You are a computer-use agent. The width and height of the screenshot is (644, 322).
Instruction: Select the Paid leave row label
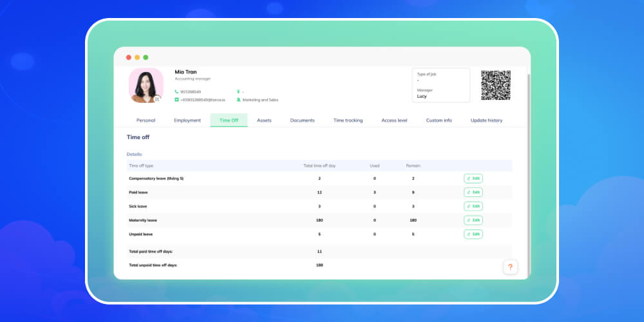tap(138, 192)
